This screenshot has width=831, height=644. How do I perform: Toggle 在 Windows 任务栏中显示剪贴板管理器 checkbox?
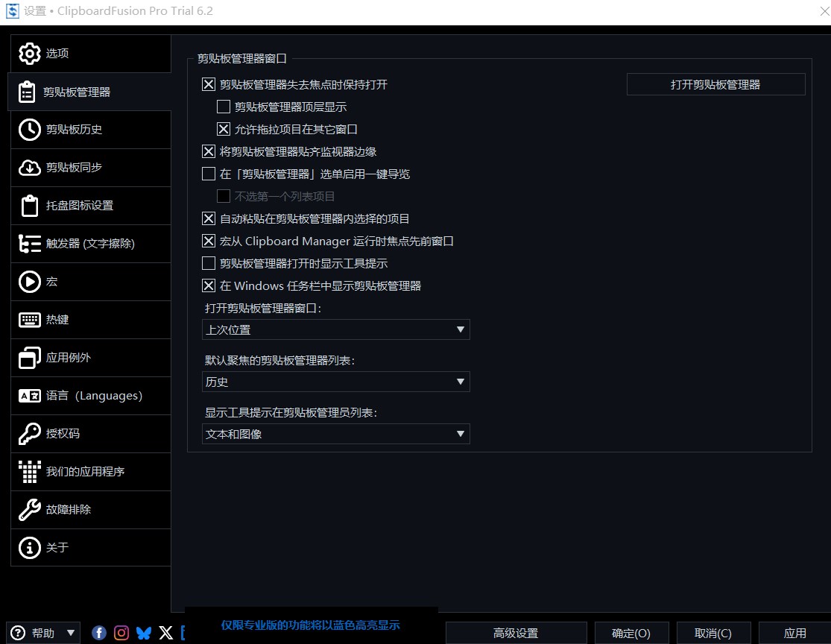(209, 285)
